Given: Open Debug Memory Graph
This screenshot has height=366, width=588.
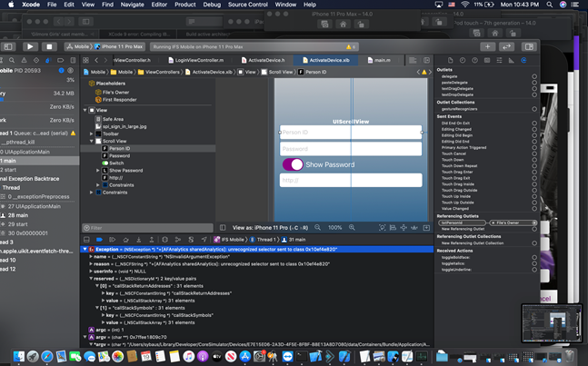Looking at the screenshot, I should pyautogui.click(x=178, y=240).
